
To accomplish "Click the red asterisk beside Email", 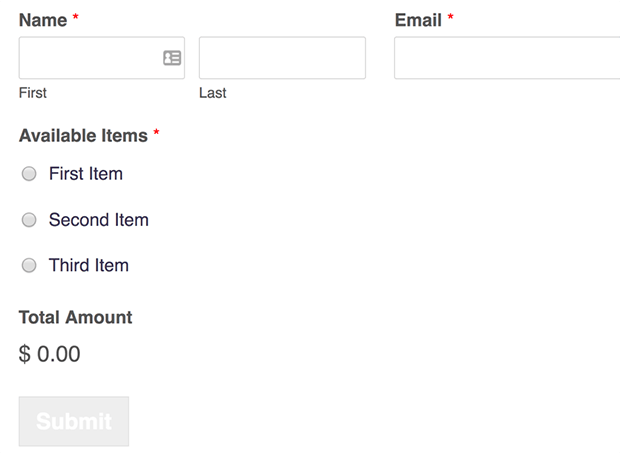I will pos(450,17).
